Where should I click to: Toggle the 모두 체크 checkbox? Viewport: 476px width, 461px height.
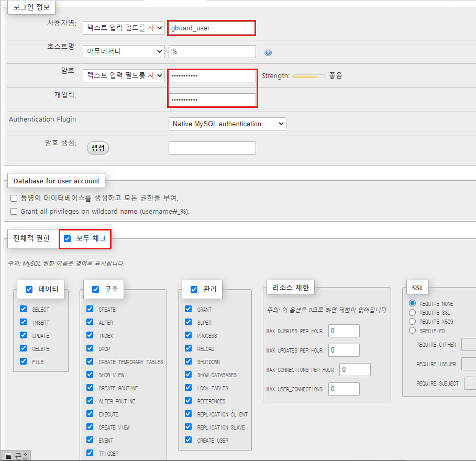point(68,238)
